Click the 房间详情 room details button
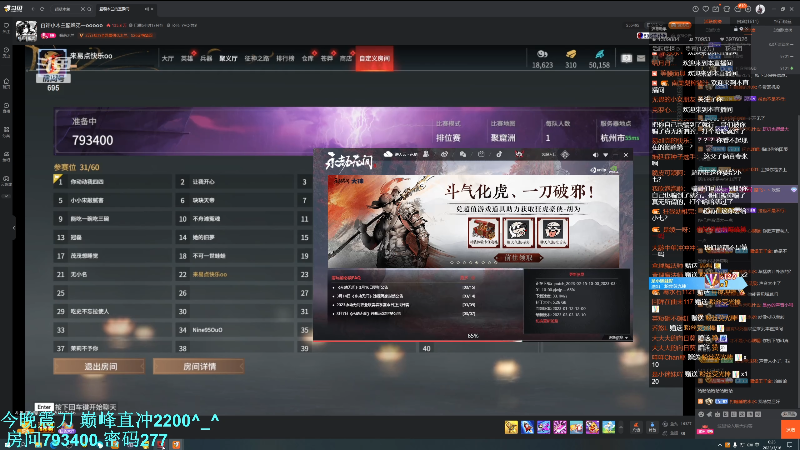Viewport: 800px width, 450px height. [x=198, y=366]
